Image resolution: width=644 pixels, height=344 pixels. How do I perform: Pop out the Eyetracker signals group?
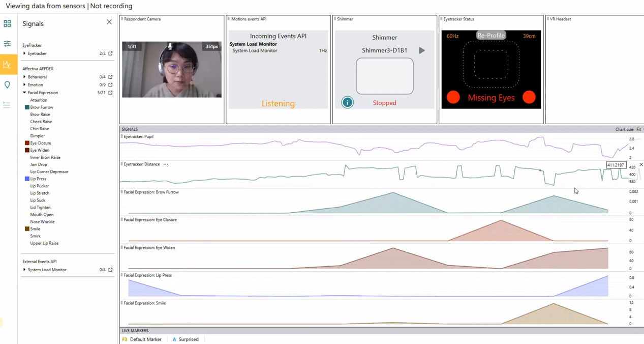pos(110,53)
